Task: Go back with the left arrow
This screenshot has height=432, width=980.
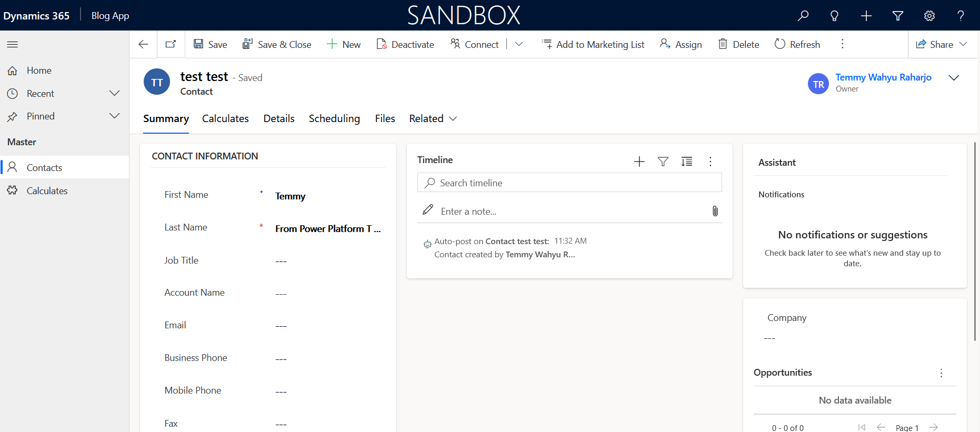Action: (x=143, y=44)
